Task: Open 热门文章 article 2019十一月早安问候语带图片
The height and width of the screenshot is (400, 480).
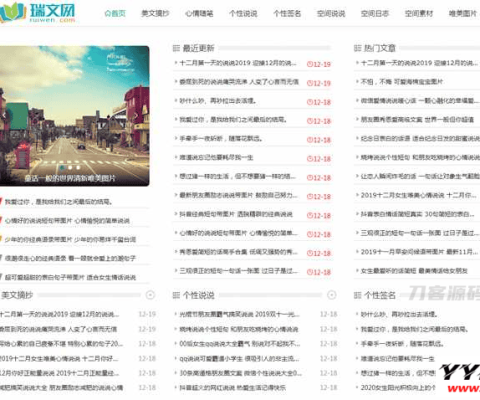Action: pos(420,252)
